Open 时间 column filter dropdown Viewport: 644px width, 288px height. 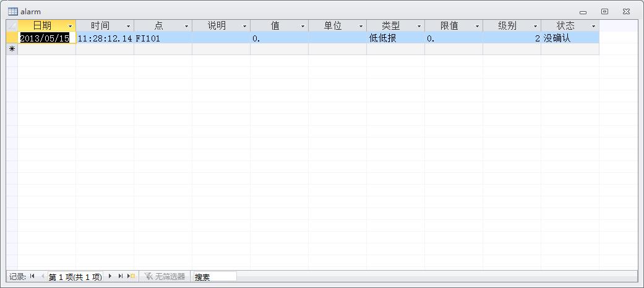128,26
